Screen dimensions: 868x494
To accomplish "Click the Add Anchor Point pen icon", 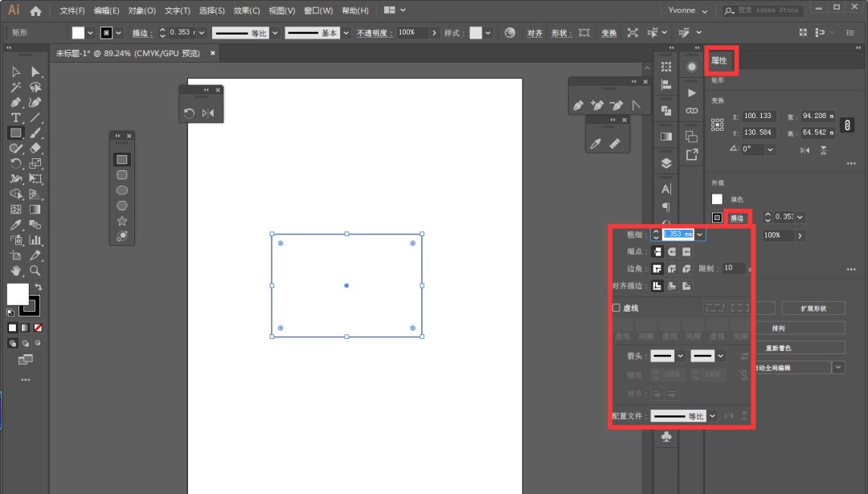I will [x=597, y=105].
